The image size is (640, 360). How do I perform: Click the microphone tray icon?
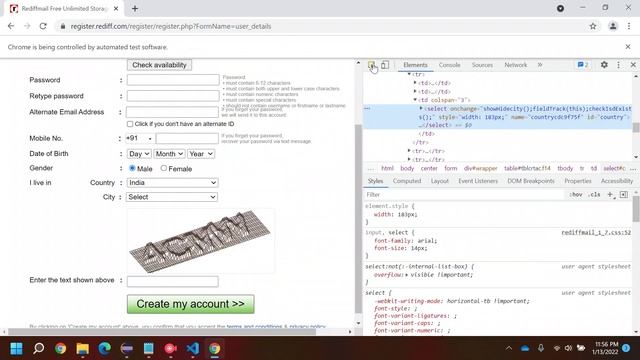(x=541, y=348)
